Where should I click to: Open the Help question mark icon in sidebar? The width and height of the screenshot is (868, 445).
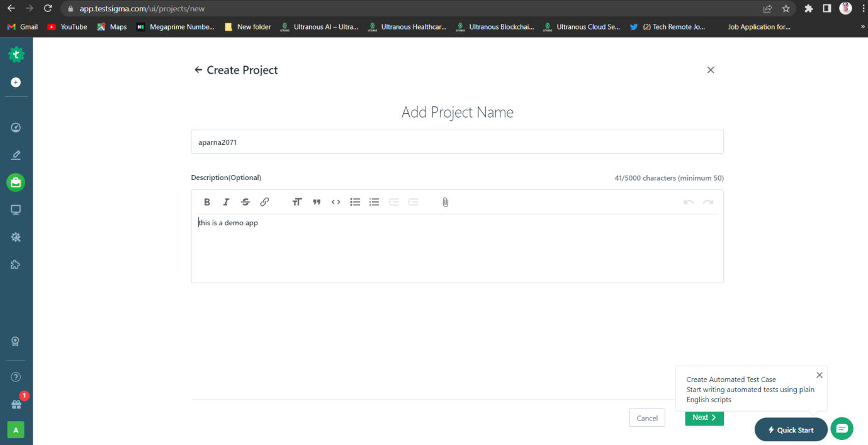pyautogui.click(x=15, y=376)
